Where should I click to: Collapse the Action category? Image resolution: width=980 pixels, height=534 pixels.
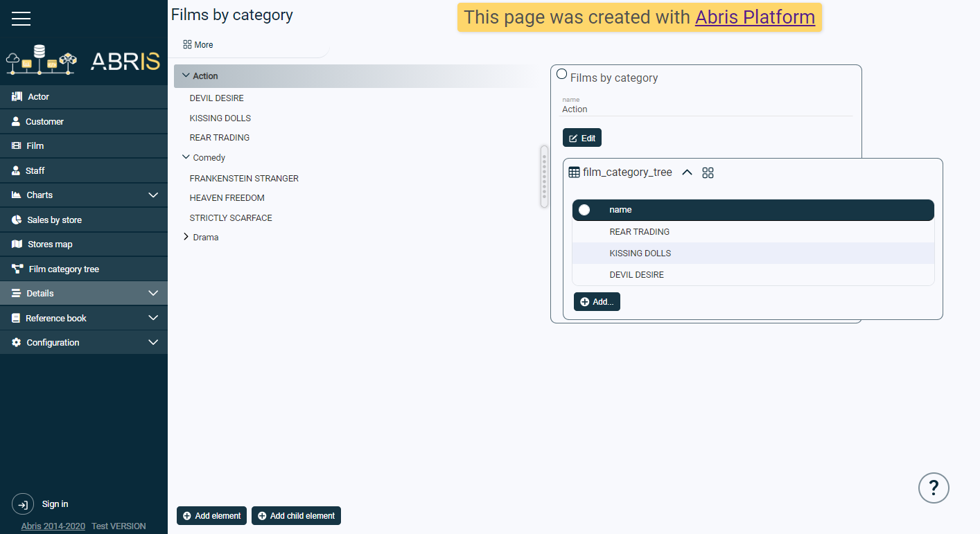tap(185, 75)
